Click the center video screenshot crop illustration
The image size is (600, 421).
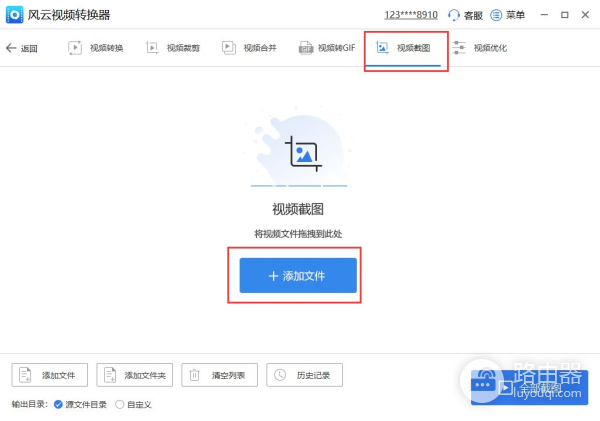point(303,153)
